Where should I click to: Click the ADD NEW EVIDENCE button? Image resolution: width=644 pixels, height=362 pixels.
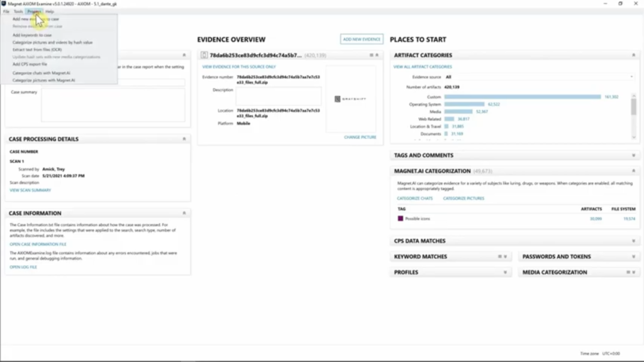(362, 39)
